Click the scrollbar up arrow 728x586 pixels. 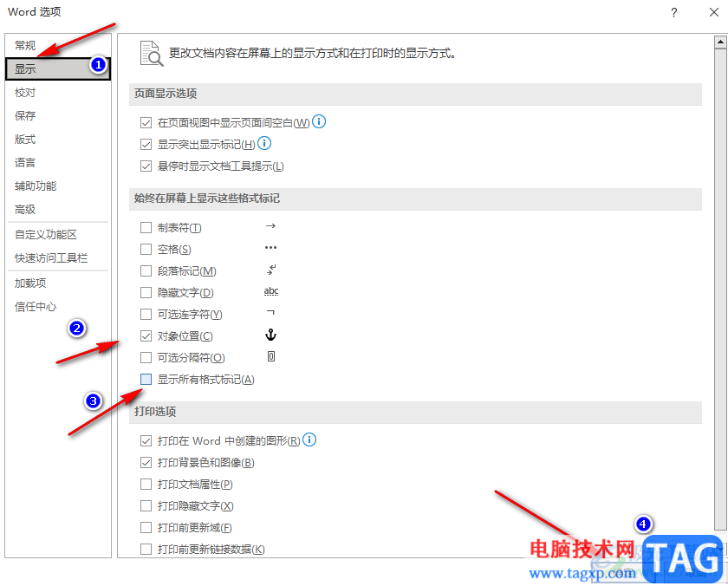pos(720,42)
